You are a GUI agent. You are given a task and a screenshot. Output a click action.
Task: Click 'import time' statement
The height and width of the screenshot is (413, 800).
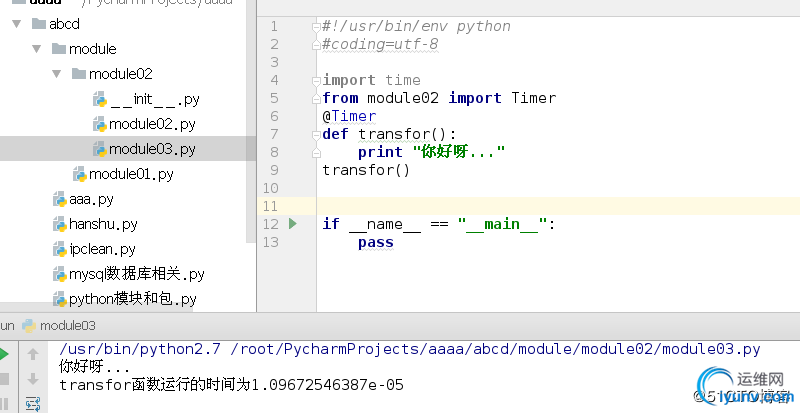(x=371, y=80)
